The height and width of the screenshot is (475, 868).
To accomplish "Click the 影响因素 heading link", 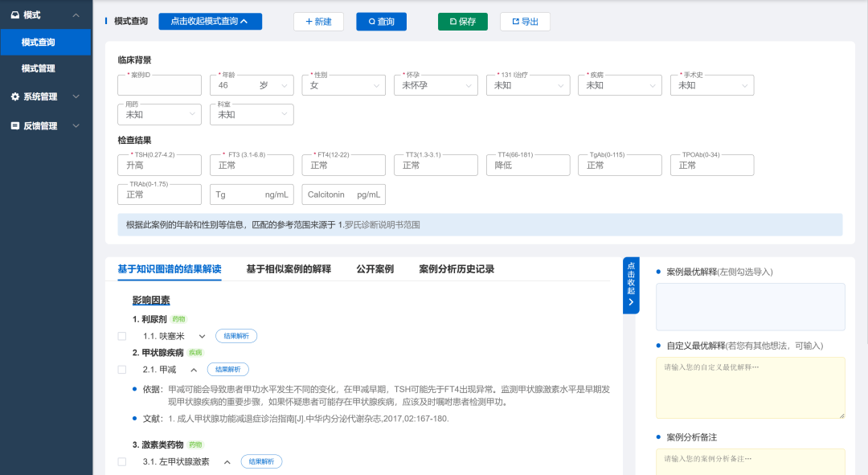I will (x=151, y=300).
